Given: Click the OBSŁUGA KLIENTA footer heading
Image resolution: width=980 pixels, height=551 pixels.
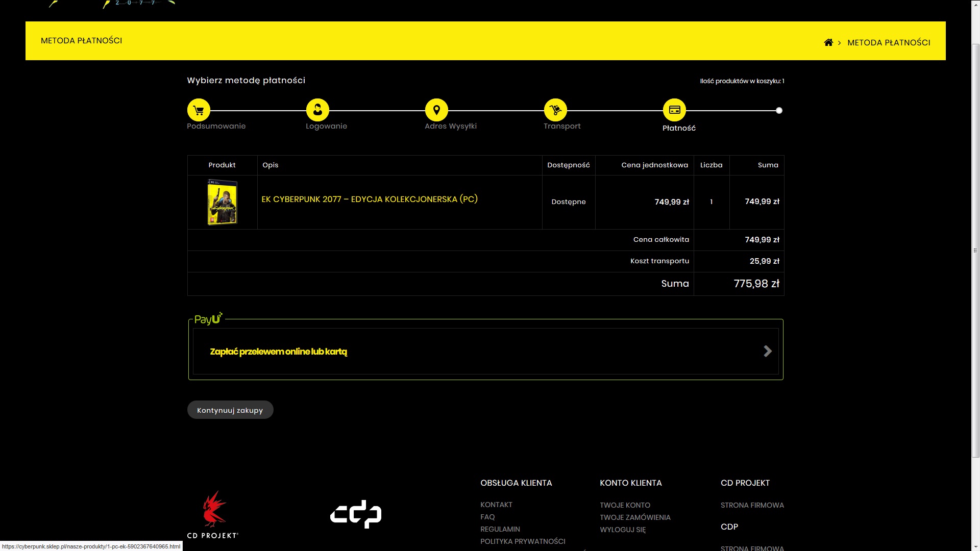Looking at the screenshot, I should click(x=516, y=483).
